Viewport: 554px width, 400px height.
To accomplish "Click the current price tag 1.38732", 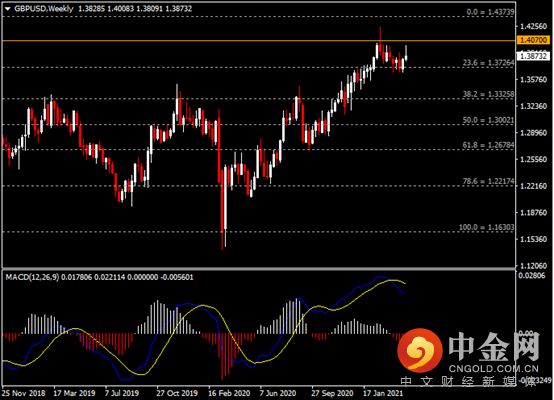I will 534,56.
